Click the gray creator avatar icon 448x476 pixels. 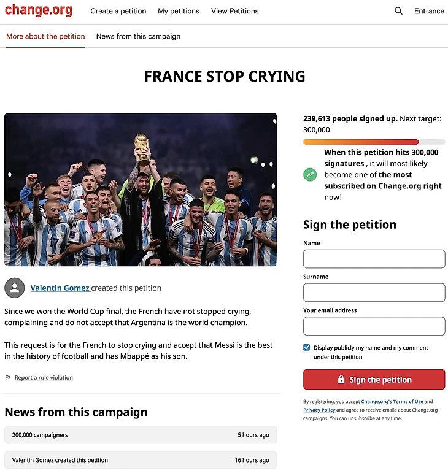pos(15,288)
